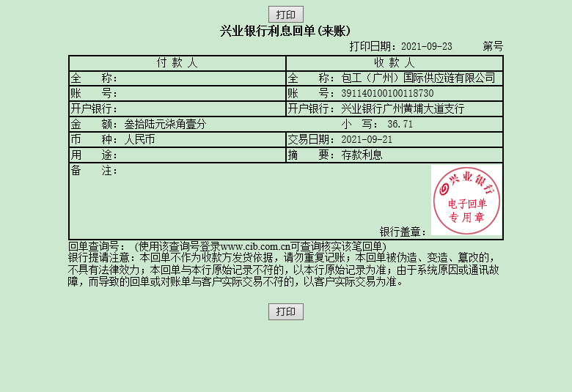
Task: Select account number 391140100100118730
Action: 387,93
